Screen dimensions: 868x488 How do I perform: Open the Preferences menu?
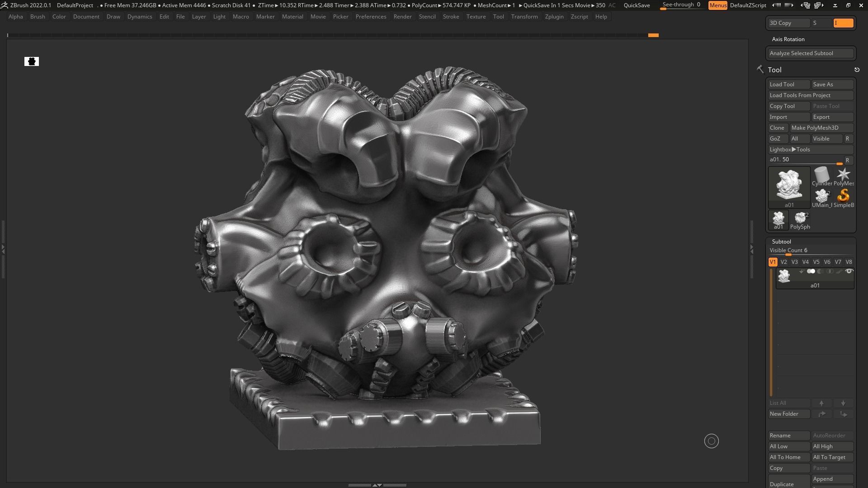(x=371, y=17)
